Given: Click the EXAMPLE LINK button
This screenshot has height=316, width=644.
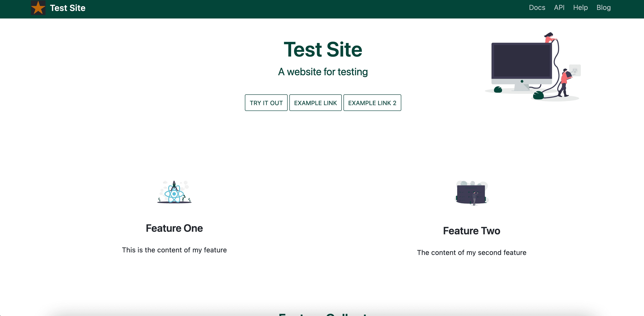Looking at the screenshot, I should coord(315,103).
